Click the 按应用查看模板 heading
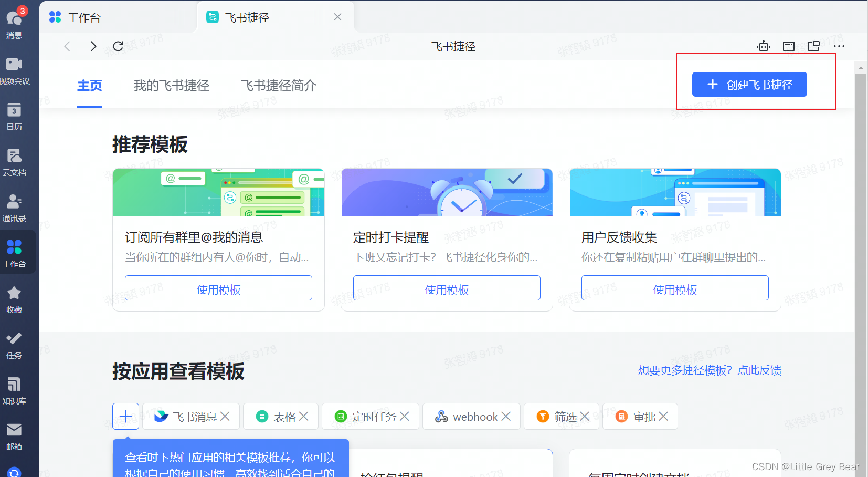Screen dimensions: 868x477 point(178,371)
